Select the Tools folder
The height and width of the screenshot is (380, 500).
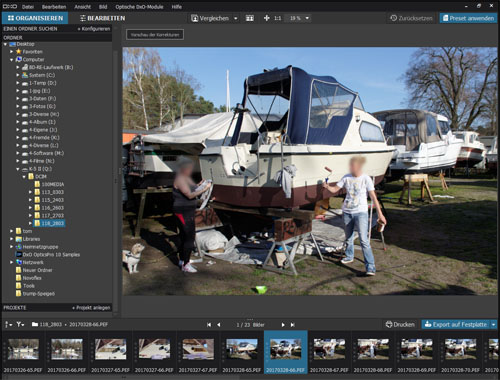29,286
